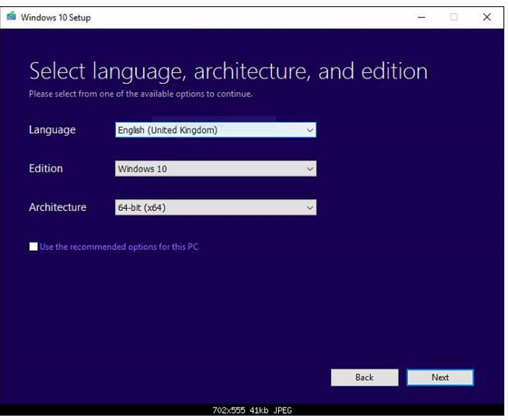This screenshot has width=508, height=420.
Task: Click the Language field label
Action: [52, 130]
